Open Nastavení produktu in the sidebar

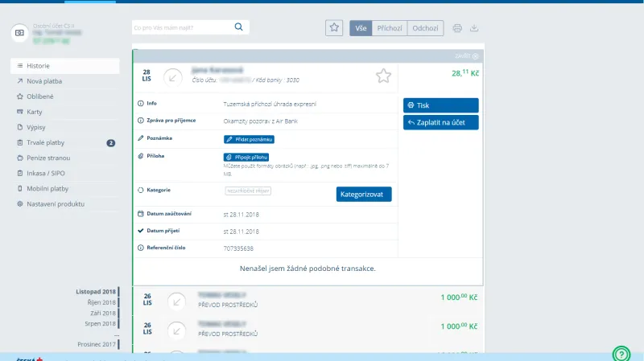(65, 204)
